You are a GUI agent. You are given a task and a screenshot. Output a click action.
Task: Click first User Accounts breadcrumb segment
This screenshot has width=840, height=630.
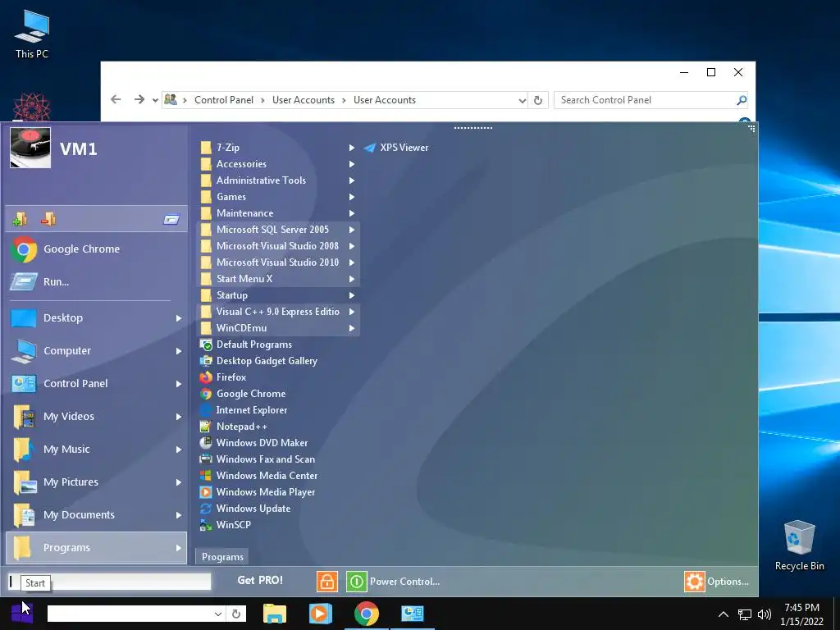coord(304,100)
